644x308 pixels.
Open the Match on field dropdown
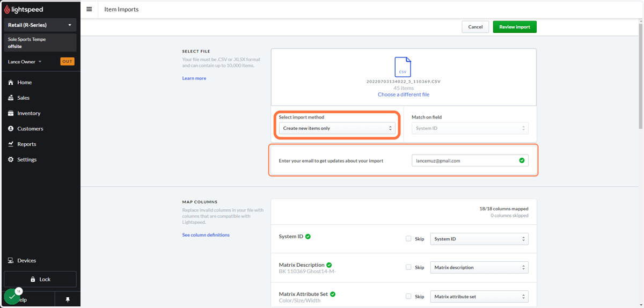click(470, 128)
